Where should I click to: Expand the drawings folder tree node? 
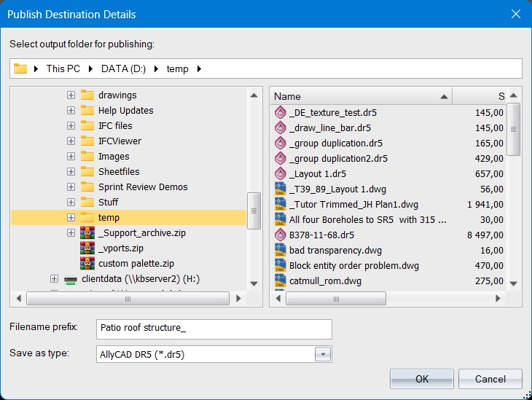(x=71, y=95)
